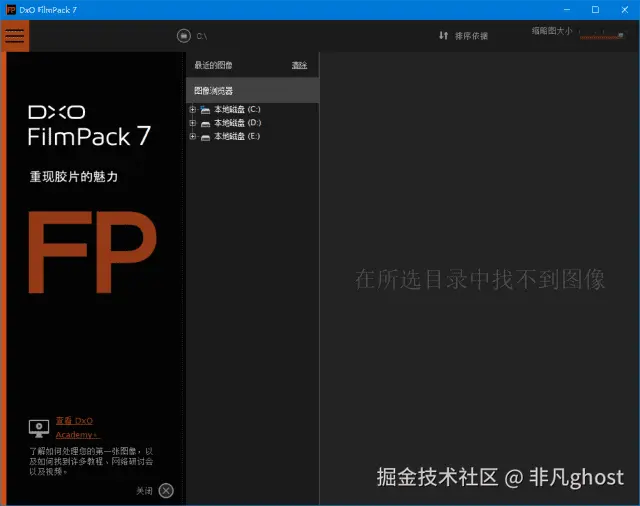Maximize the DxO FilmPack 7 window
This screenshot has height=506, width=640.
(x=596, y=10)
